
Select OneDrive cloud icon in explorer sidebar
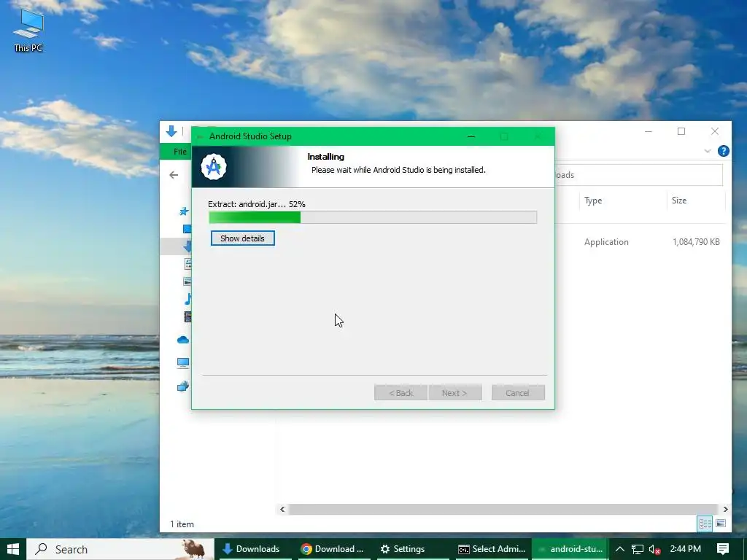(x=183, y=340)
